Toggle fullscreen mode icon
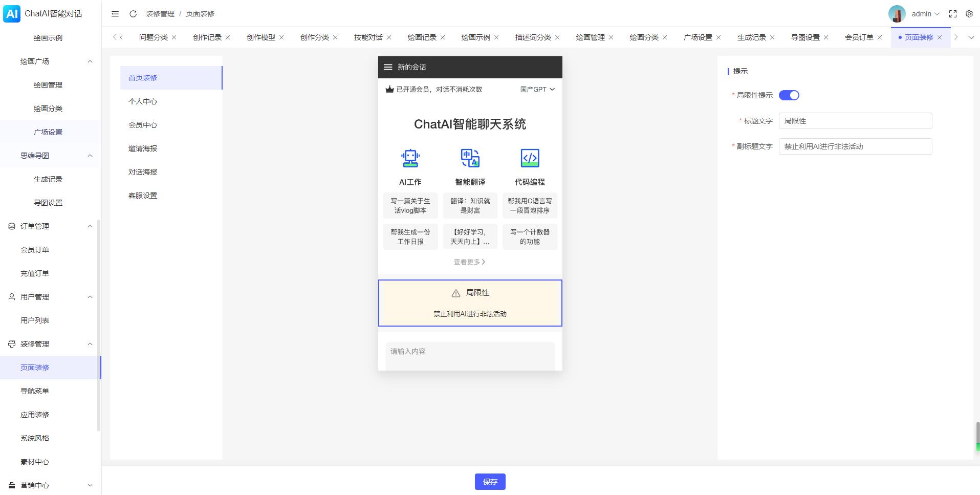The height and width of the screenshot is (495, 980). click(953, 14)
